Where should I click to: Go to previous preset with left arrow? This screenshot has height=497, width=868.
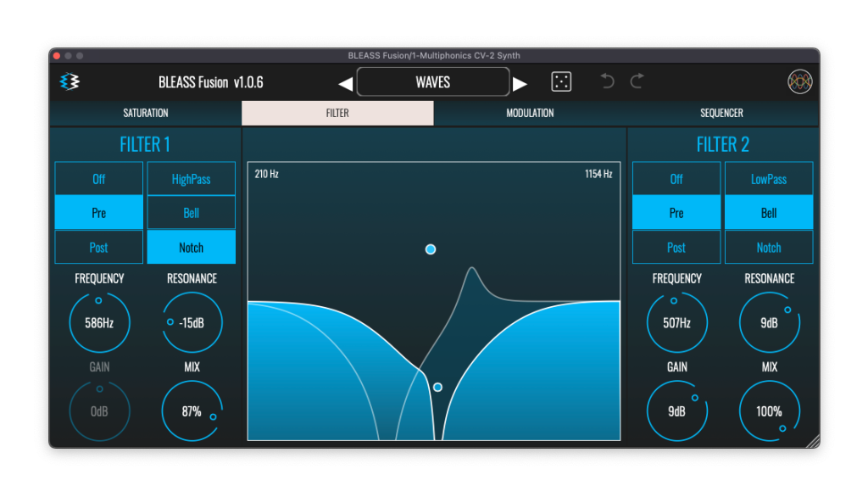click(345, 83)
